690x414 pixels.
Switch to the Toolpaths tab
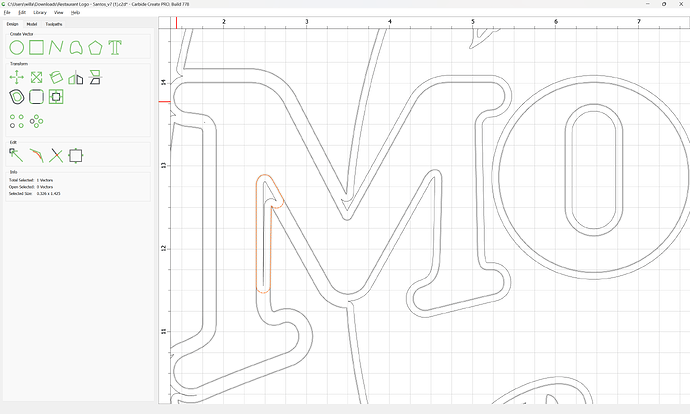[54, 24]
